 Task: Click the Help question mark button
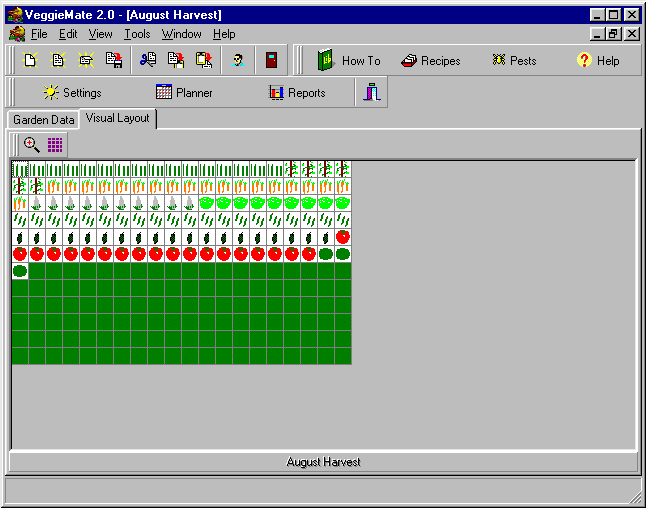pos(598,61)
